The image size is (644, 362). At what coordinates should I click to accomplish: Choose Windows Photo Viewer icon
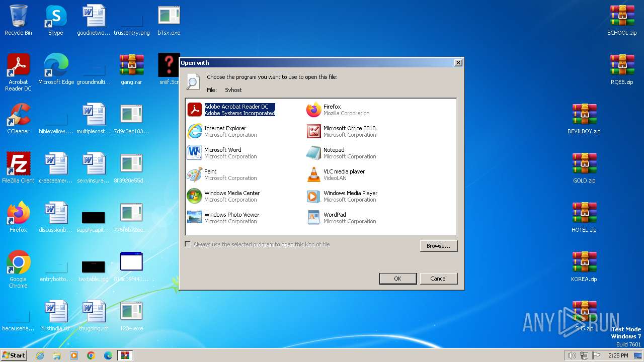195,218
